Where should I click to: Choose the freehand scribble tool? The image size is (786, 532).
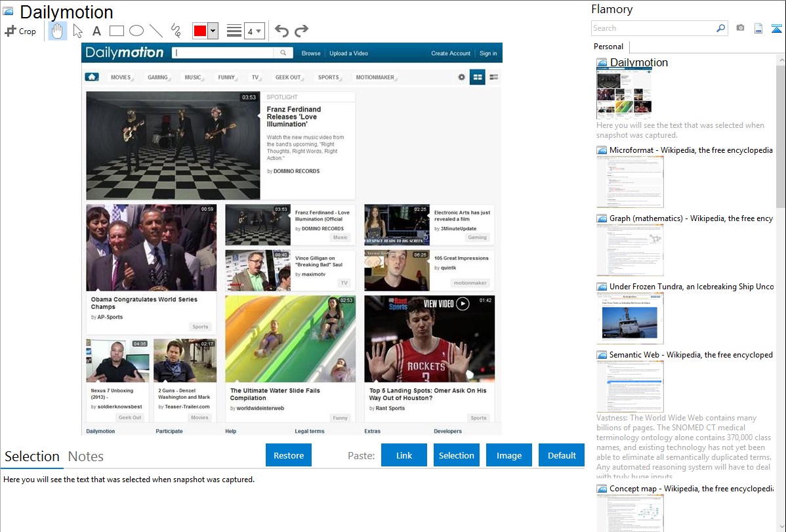click(176, 31)
